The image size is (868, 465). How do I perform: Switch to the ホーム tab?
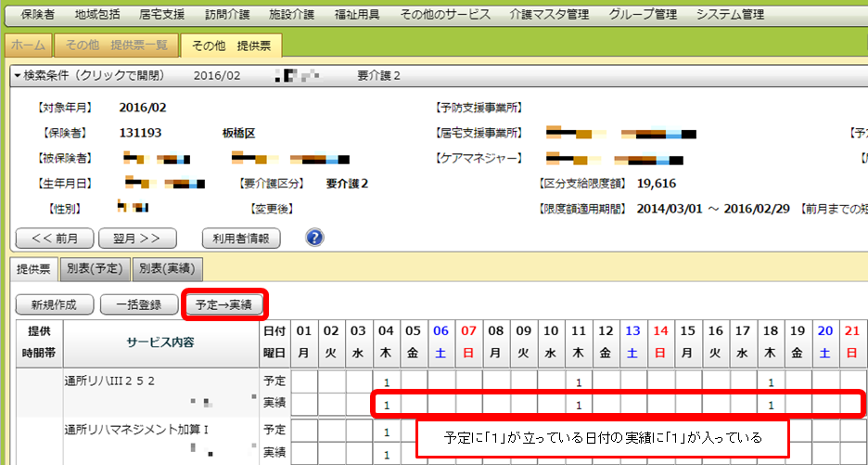click(28, 45)
